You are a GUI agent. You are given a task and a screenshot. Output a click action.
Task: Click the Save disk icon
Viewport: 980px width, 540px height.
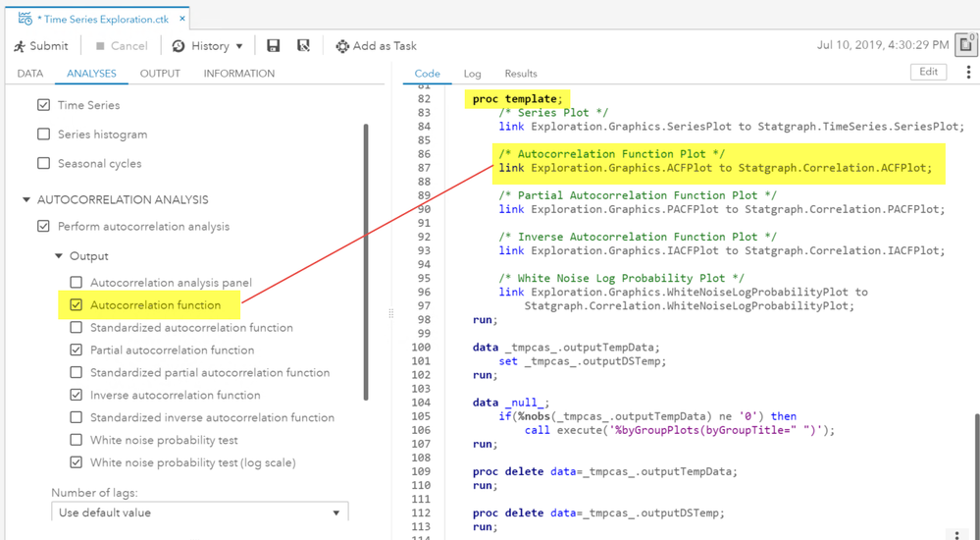click(274, 46)
